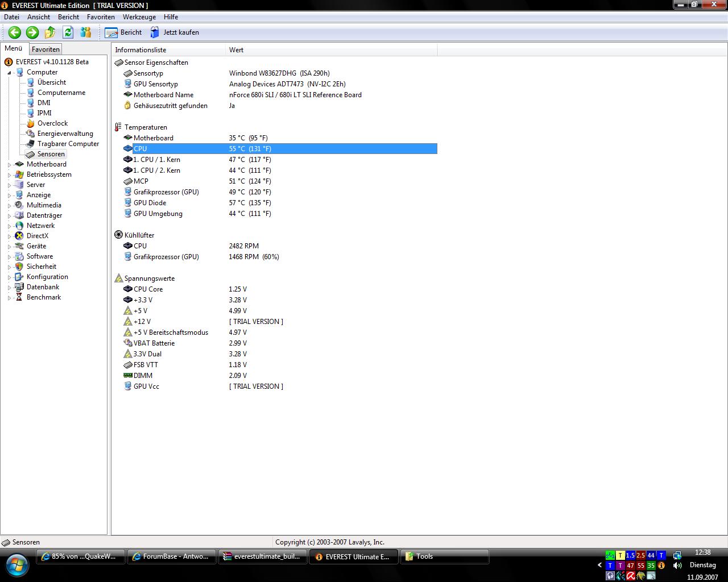Click the Refresh toolbar icon

pyautogui.click(x=68, y=32)
